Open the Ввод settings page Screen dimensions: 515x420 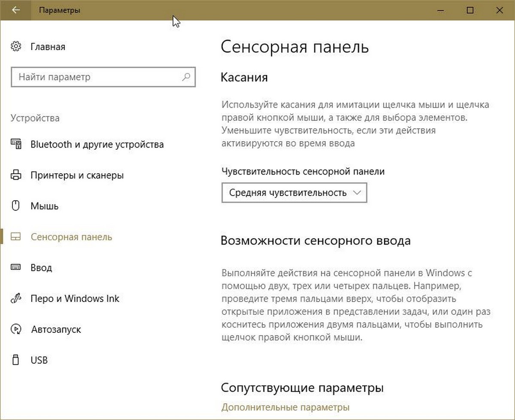(x=41, y=268)
